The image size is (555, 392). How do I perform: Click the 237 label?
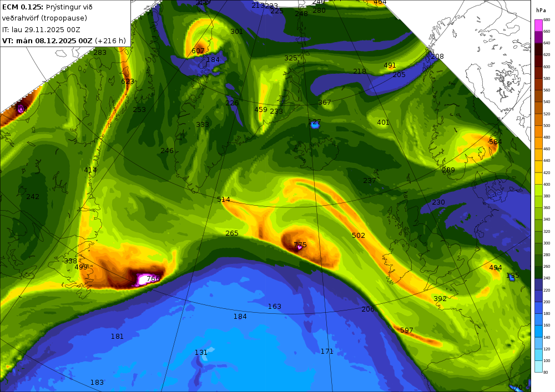[369, 181]
